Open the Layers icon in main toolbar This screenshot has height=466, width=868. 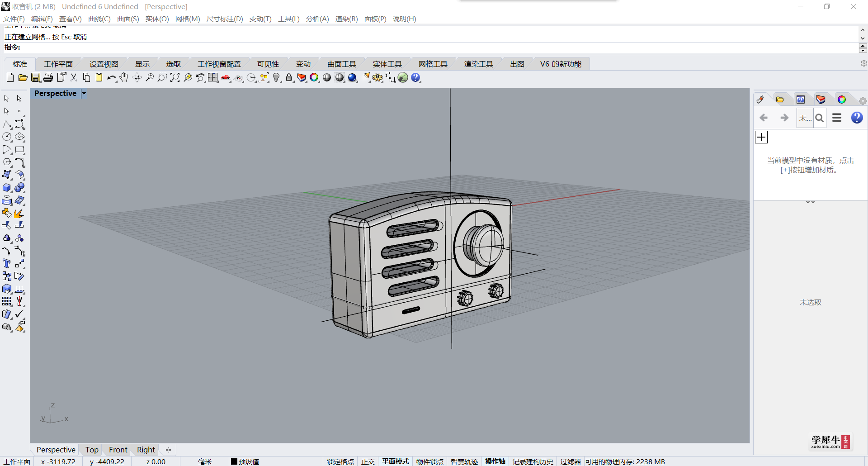point(302,78)
